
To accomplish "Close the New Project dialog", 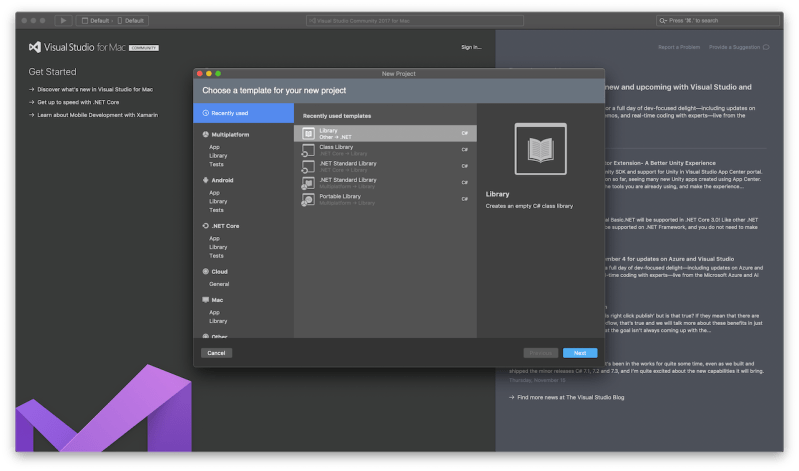I will [200, 74].
